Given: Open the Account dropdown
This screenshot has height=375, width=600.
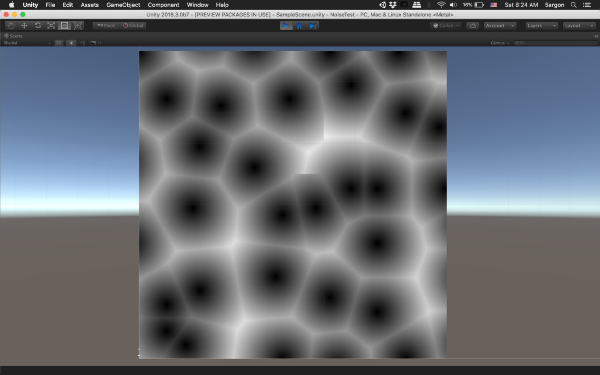Looking at the screenshot, I should coord(500,26).
